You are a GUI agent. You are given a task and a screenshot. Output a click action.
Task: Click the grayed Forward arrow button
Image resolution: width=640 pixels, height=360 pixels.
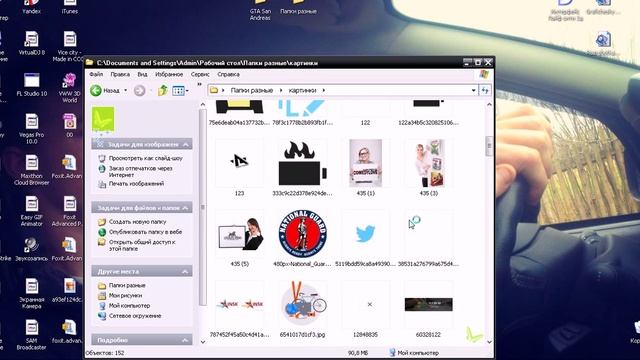[x=140, y=90]
